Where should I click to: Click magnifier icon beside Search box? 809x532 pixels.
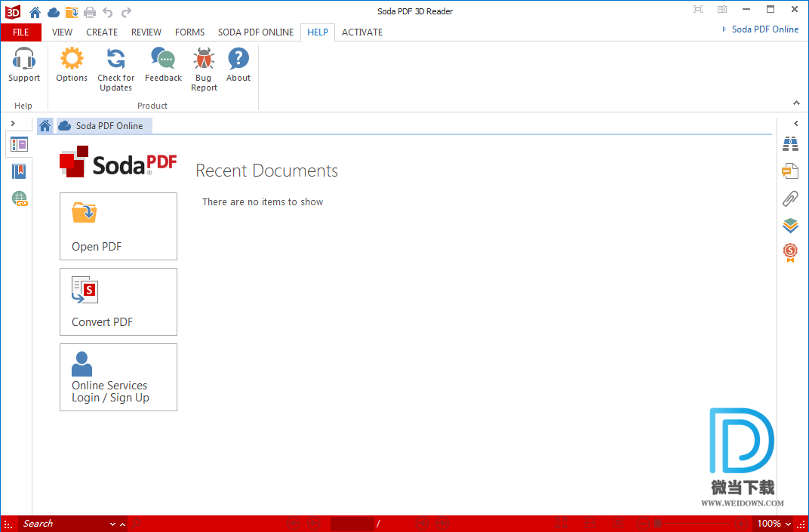136,524
